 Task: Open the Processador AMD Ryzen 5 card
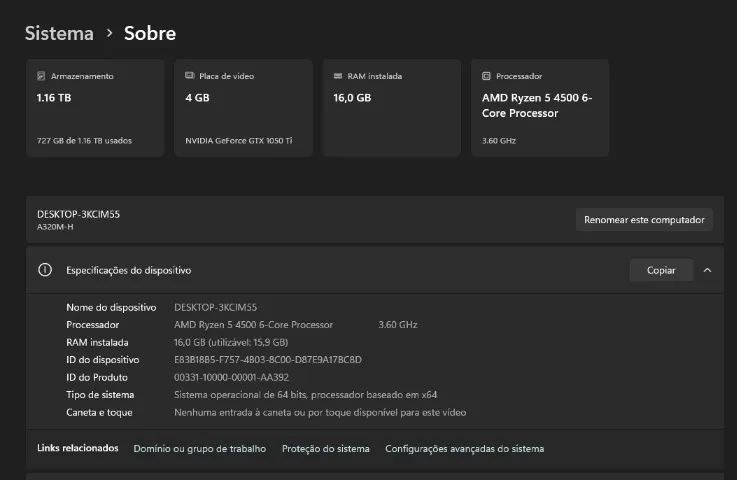[x=540, y=108]
